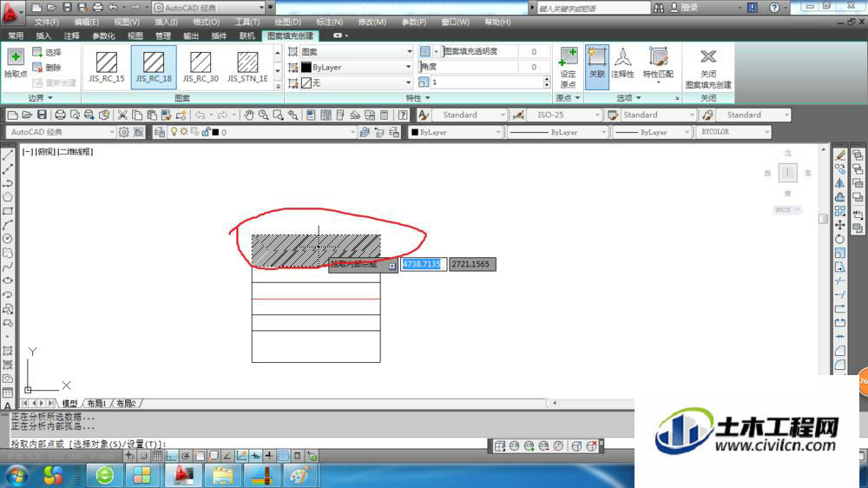Image resolution: width=868 pixels, height=488 pixels.
Task: Open the 修改(M) menu
Action: [372, 23]
